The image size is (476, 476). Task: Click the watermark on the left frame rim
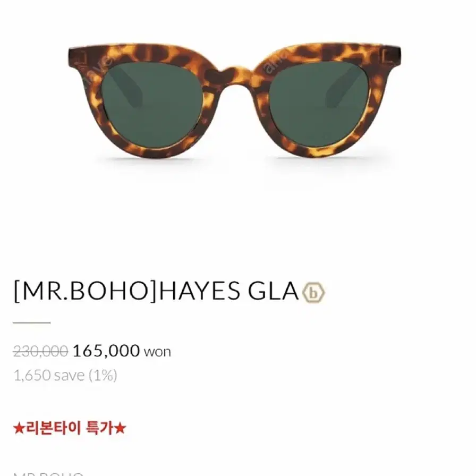coord(97,69)
